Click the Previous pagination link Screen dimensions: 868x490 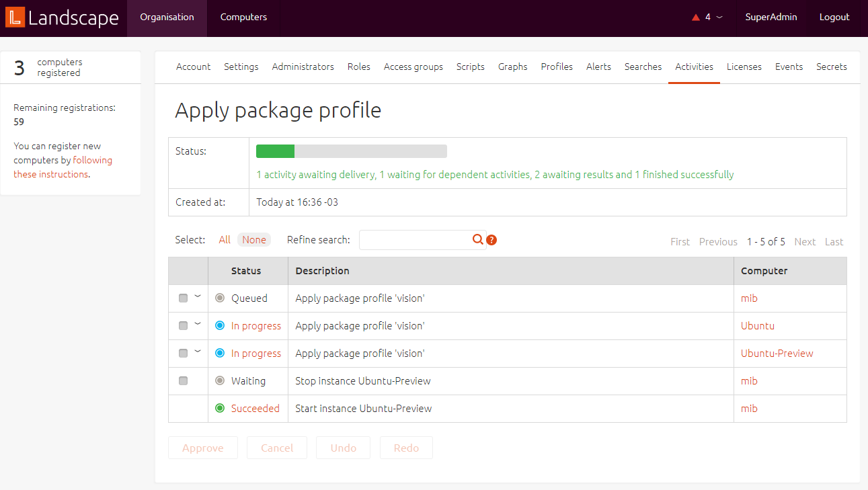tap(718, 241)
